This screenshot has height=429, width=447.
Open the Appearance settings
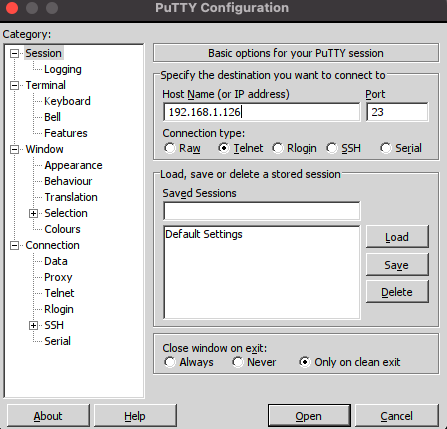73,165
